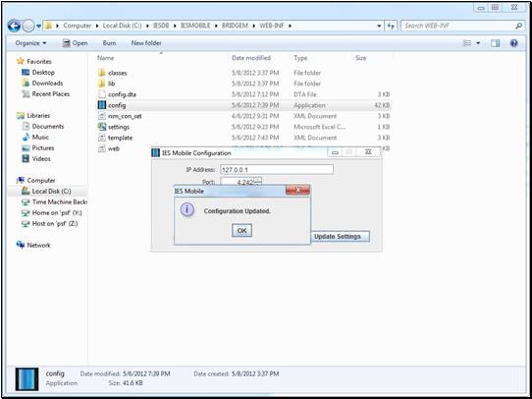Click the information icon in the dialog

(186, 210)
